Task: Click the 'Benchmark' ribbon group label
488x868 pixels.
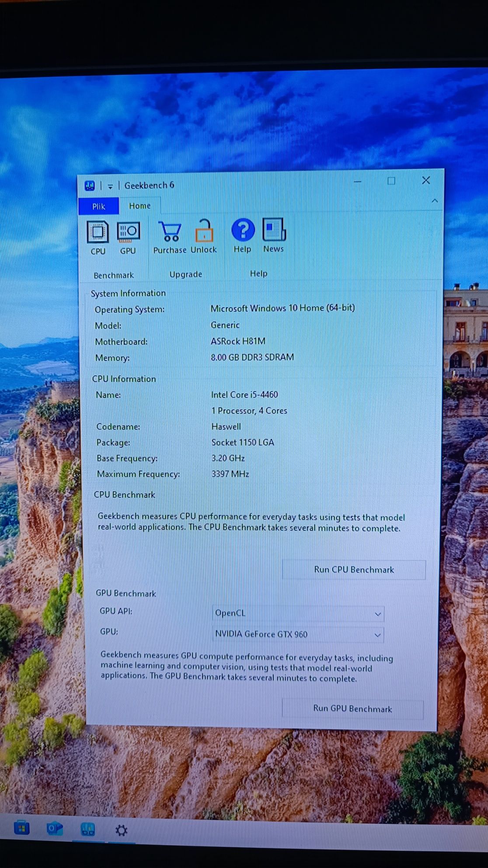Action: click(114, 275)
